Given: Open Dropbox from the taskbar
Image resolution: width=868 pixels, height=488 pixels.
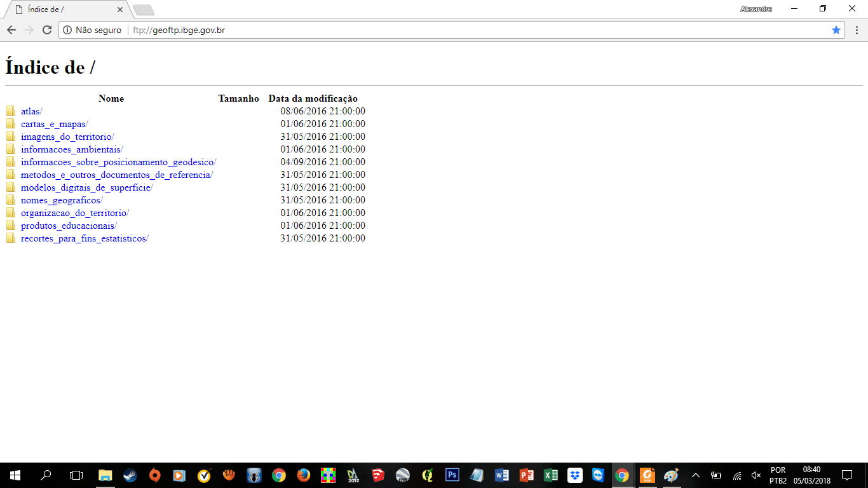Looking at the screenshot, I should (575, 475).
